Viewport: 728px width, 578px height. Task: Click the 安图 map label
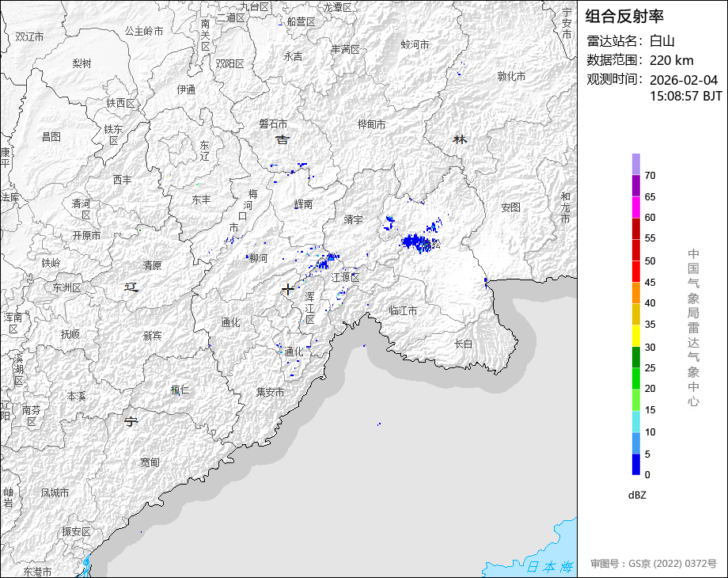point(510,207)
